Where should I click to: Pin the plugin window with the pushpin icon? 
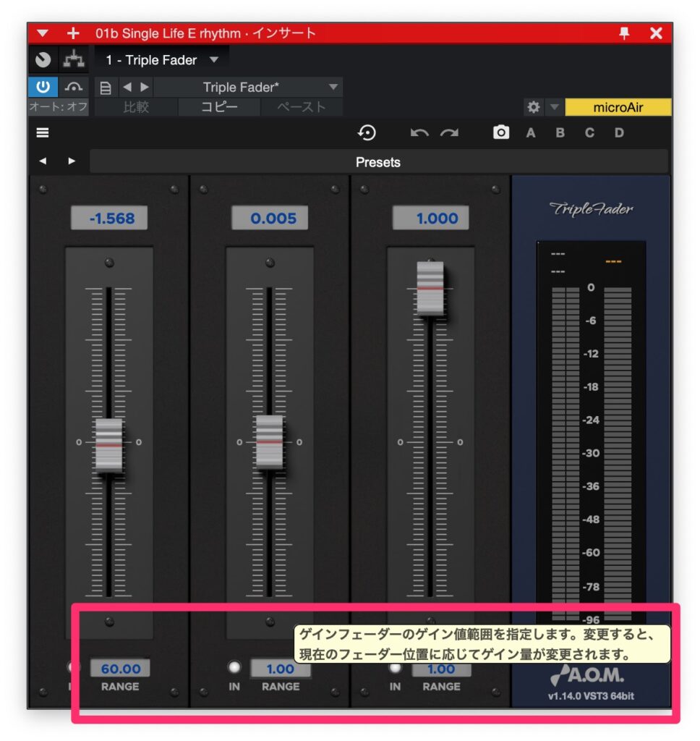pyautogui.click(x=624, y=33)
